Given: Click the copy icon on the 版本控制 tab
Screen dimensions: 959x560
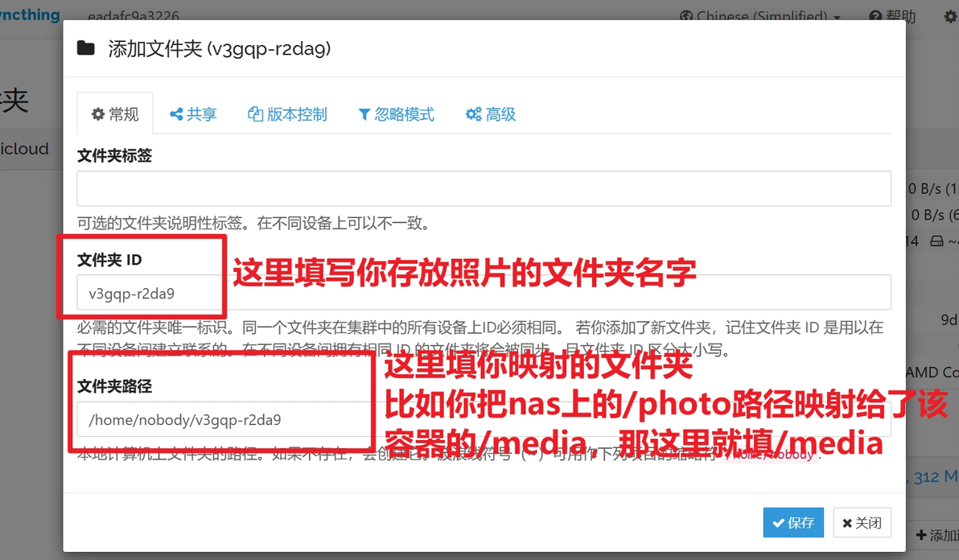Looking at the screenshot, I should 255,113.
